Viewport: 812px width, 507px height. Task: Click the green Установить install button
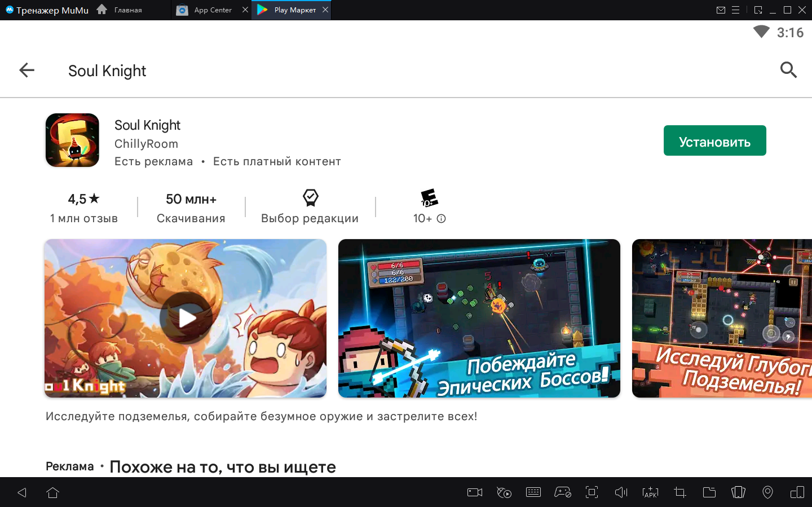[x=714, y=140]
